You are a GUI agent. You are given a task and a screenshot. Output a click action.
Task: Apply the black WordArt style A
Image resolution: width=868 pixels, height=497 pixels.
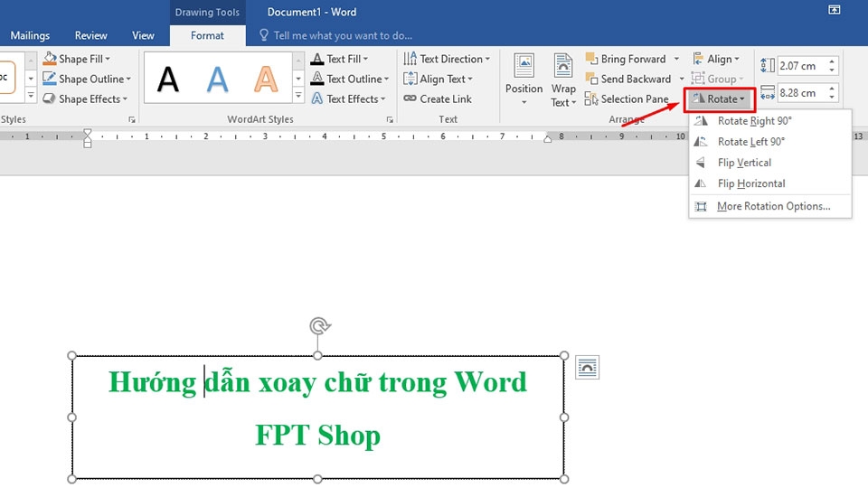(168, 79)
